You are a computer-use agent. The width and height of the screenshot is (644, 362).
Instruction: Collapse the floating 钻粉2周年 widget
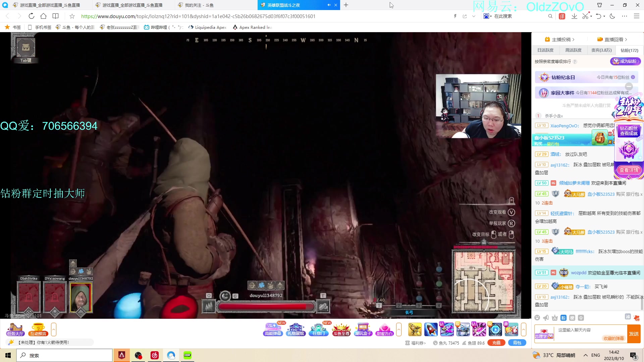tap(629, 86)
